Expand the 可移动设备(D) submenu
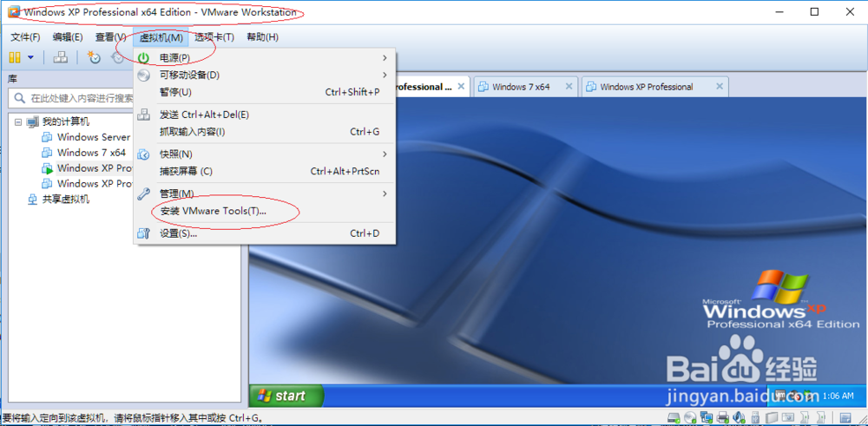Screen dimensions: 868x426 point(265,75)
